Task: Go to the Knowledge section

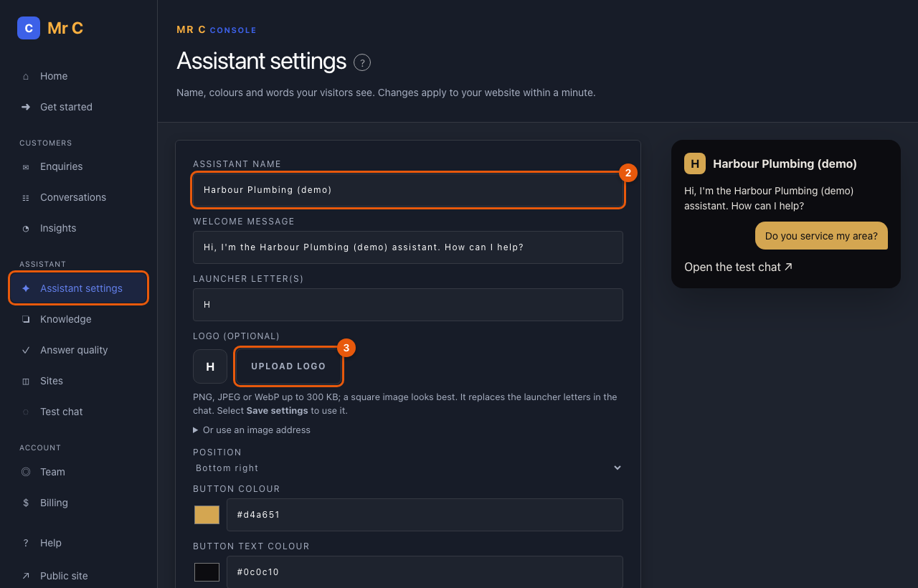Action: point(79,319)
